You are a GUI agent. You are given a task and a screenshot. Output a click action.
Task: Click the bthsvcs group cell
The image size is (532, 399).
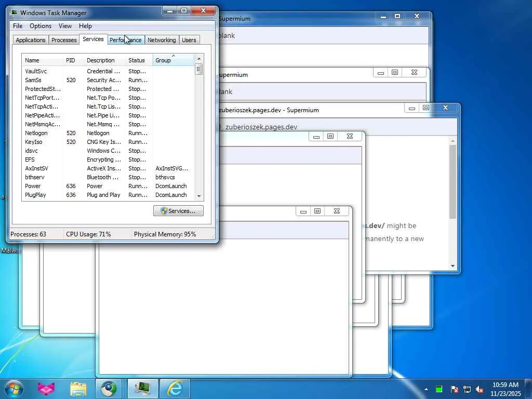point(165,177)
